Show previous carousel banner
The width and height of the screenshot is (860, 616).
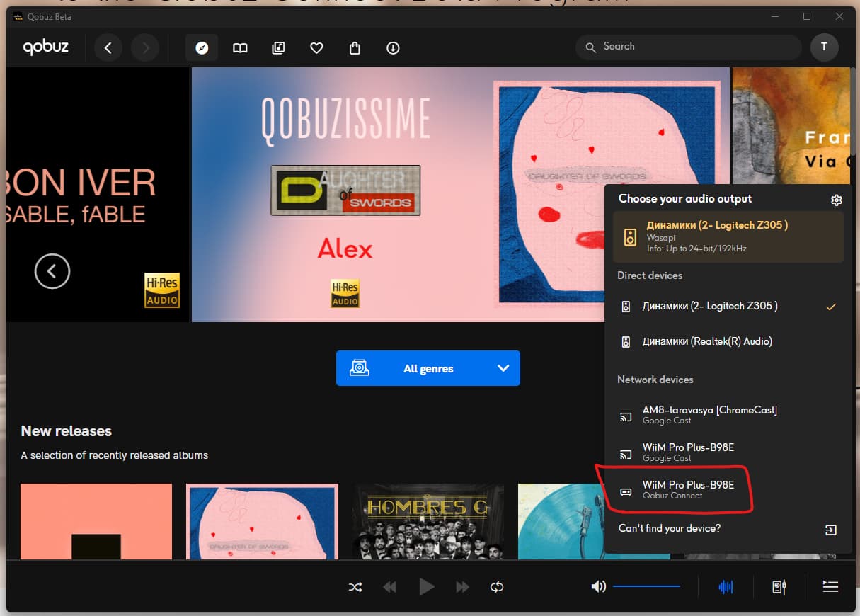click(52, 270)
